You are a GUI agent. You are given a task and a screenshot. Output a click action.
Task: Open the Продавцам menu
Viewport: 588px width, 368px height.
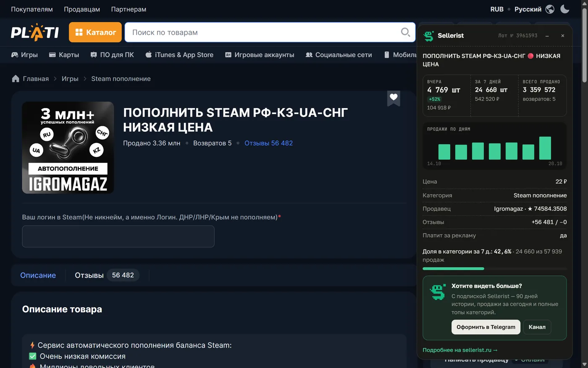pyautogui.click(x=82, y=9)
